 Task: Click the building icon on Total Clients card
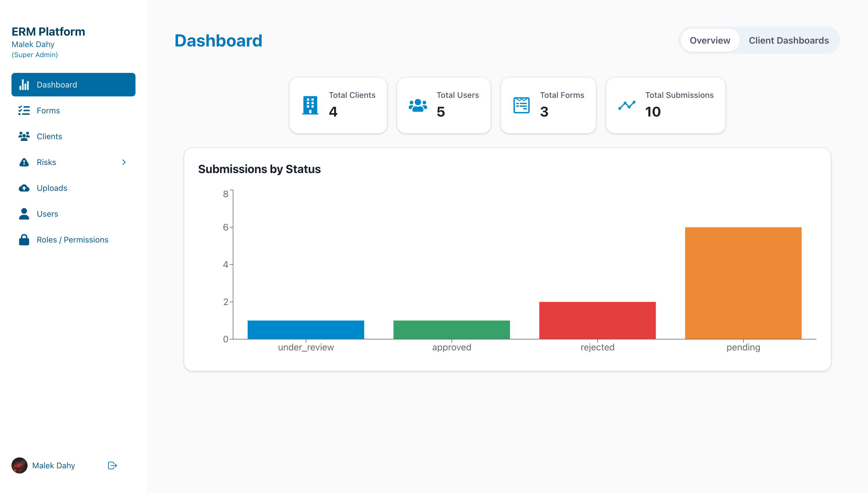click(310, 105)
